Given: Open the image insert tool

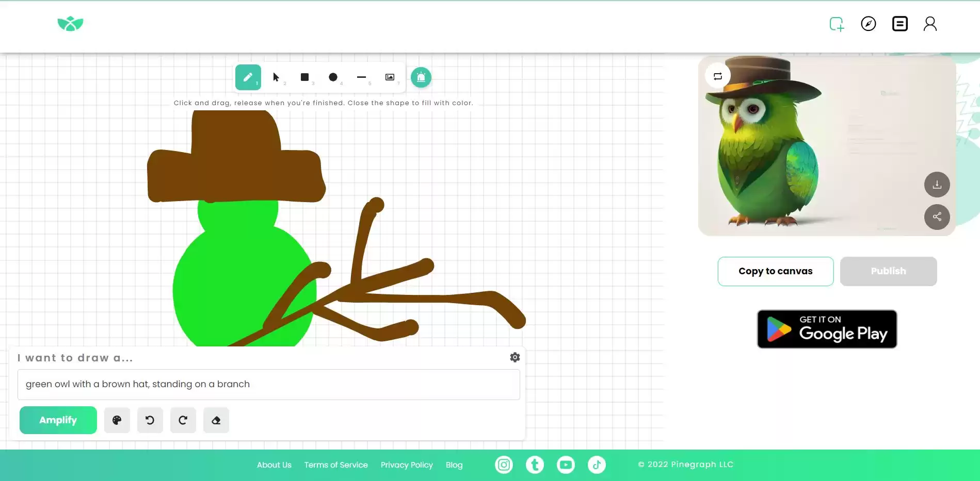Looking at the screenshot, I should [x=390, y=77].
